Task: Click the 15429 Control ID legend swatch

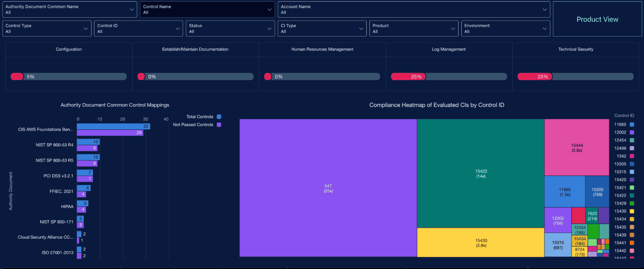Action: [632, 203]
